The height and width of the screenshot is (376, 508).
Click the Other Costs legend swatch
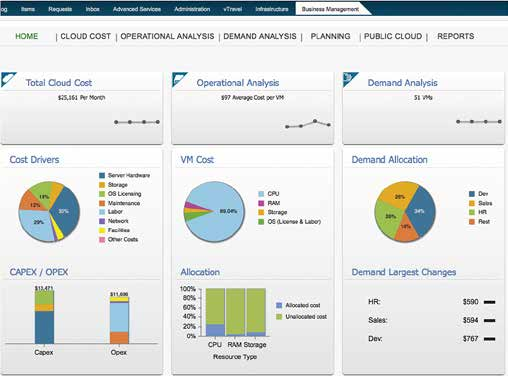pyautogui.click(x=102, y=239)
